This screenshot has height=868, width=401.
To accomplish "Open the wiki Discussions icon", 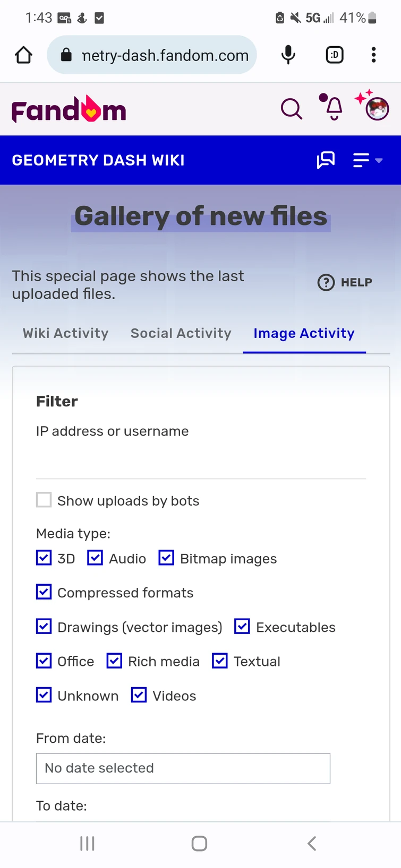I will [326, 160].
